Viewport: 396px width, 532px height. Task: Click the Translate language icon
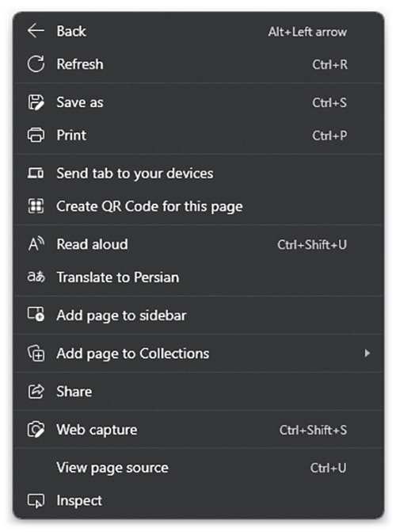point(36,277)
